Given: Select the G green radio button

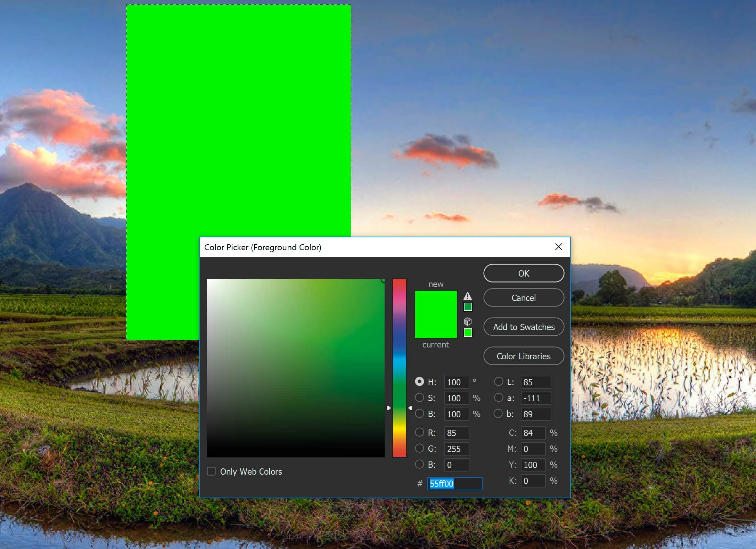Looking at the screenshot, I should 419,448.
